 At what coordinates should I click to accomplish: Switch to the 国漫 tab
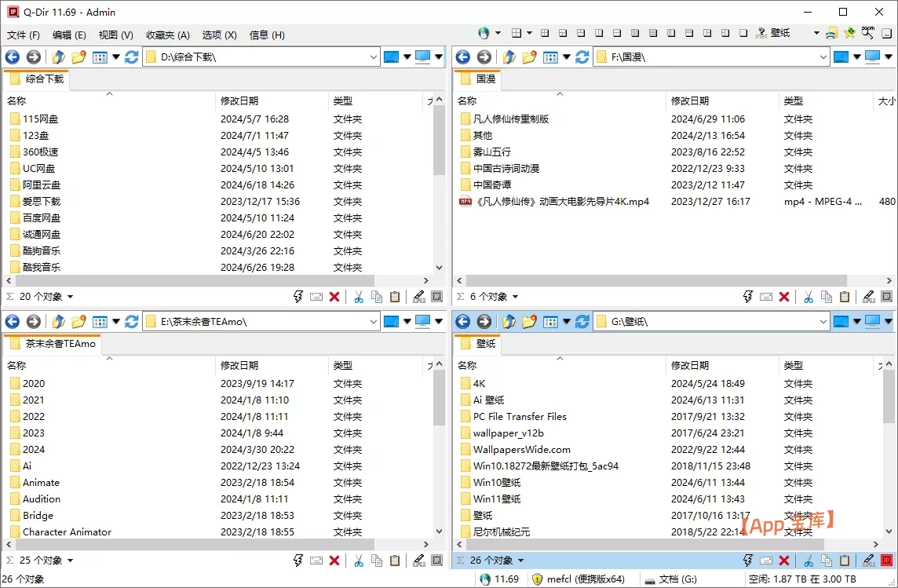point(477,79)
